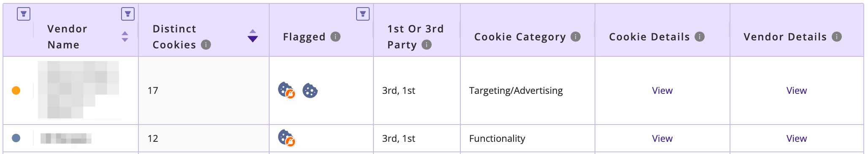The height and width of the screenshot is (154, 868).
Task: Sort the table by Distinct Cookies arrows
Action: point(253,36)
